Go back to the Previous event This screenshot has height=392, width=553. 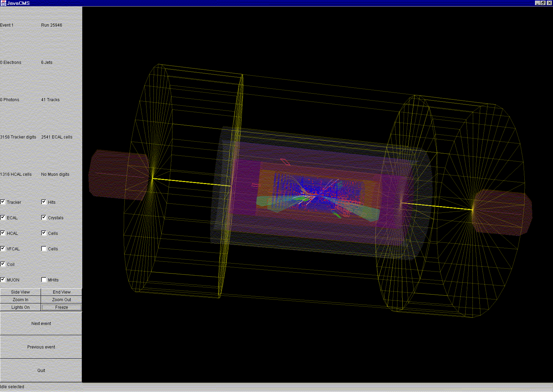coord(41,347)
